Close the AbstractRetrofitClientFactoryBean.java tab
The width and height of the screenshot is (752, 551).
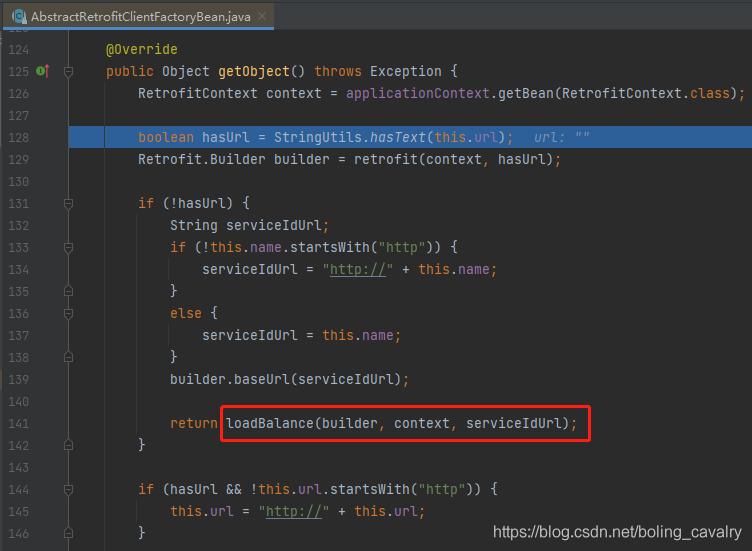click(262, 16)
